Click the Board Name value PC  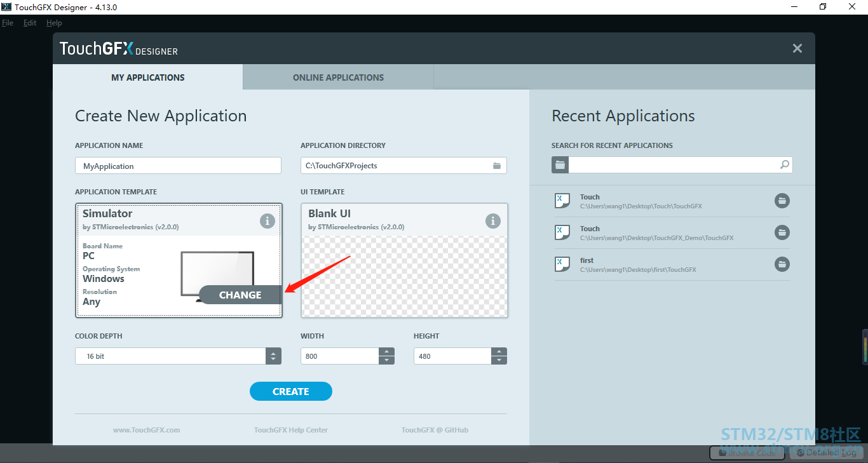88,256
